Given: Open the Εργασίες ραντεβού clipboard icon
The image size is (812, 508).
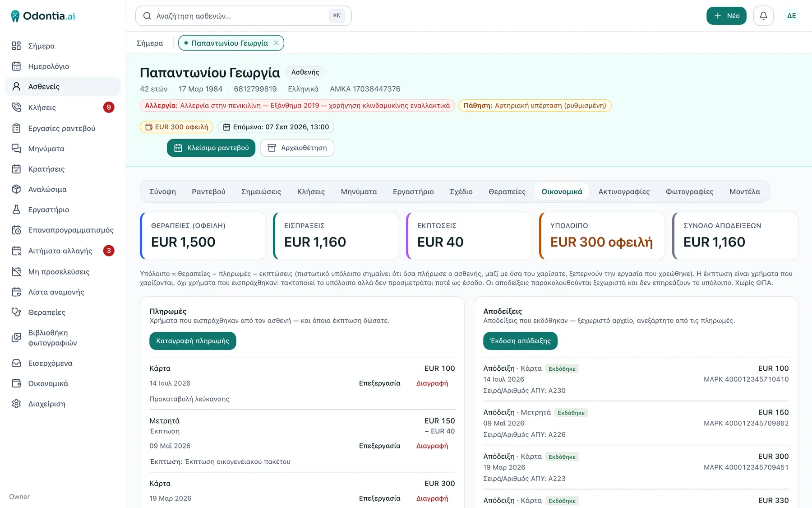Looking at the screenshot, I should (x=16, y=128).
